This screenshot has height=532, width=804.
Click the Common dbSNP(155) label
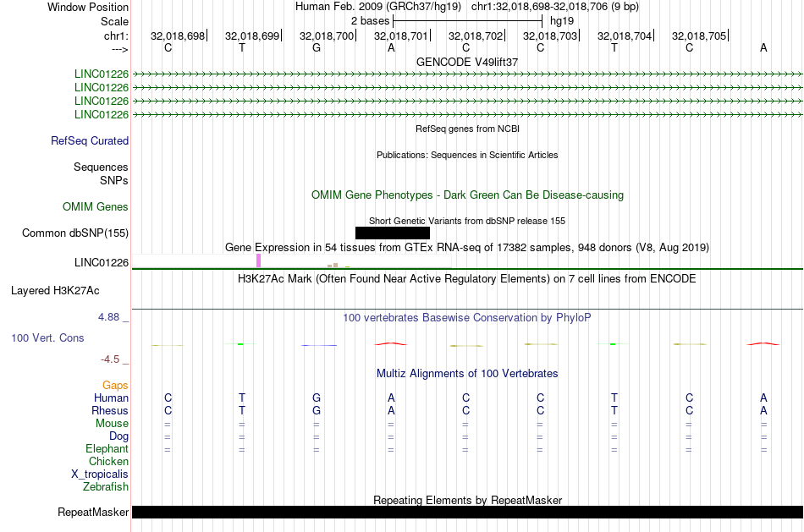74,233
